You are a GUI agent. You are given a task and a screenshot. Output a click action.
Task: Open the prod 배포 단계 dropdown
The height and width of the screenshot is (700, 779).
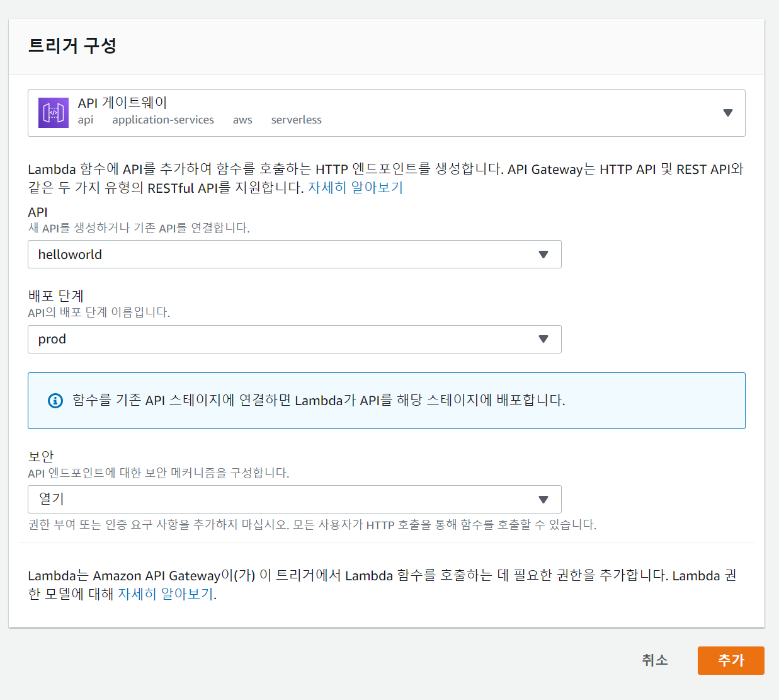coord(295,340)
